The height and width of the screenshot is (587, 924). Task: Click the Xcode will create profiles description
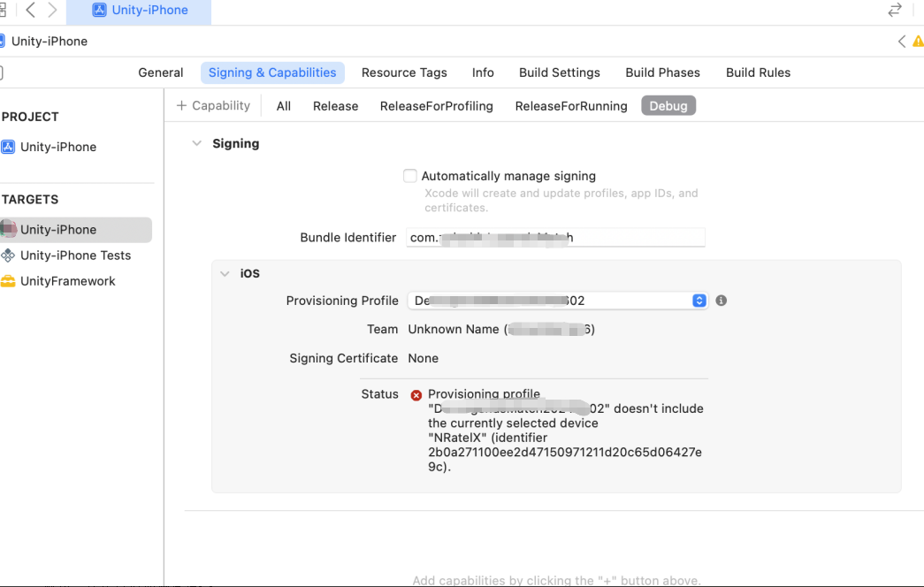[x=561, y=201]
